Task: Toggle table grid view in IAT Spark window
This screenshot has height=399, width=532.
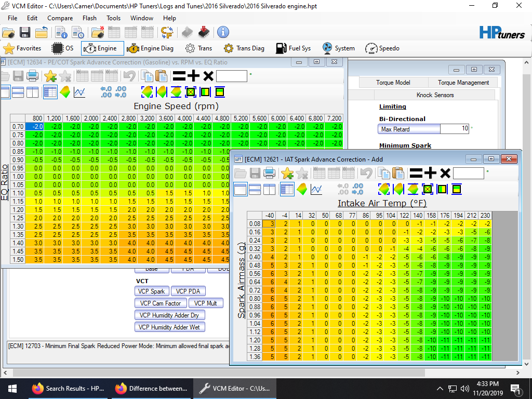Action: tap(287, 189)
